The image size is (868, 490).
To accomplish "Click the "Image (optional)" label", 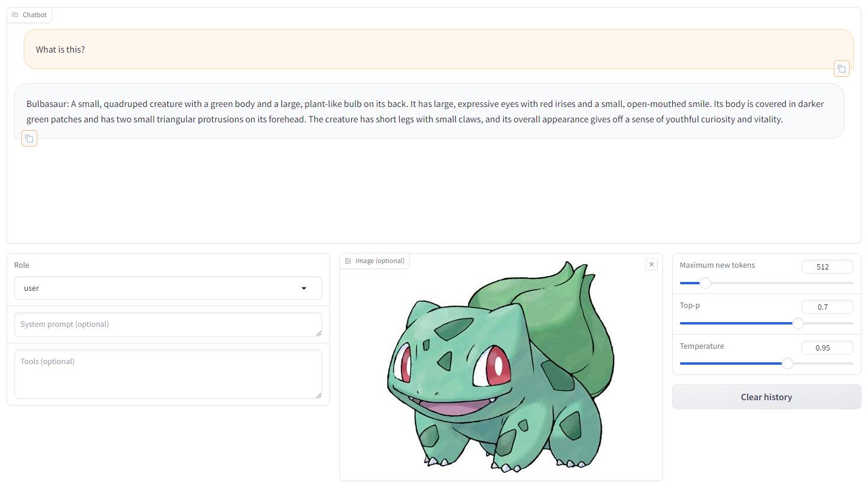I will point(380,261).
